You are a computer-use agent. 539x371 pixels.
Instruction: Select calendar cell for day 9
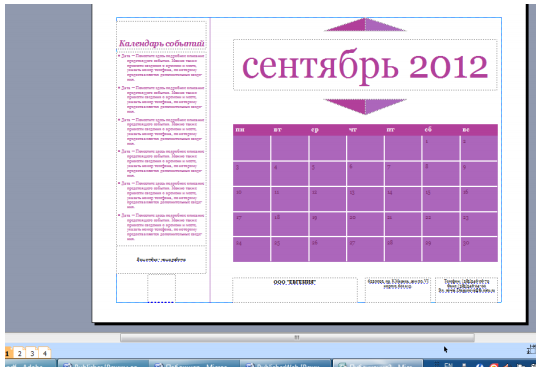pyautogui.click(x=479, y=174)
